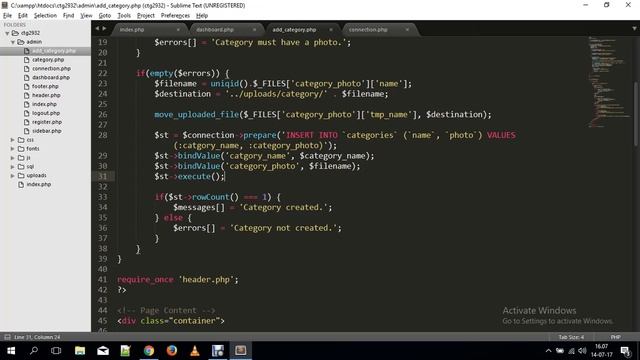640x360 pixels.
Task: Expand the fonts folder
Action: 13,149
